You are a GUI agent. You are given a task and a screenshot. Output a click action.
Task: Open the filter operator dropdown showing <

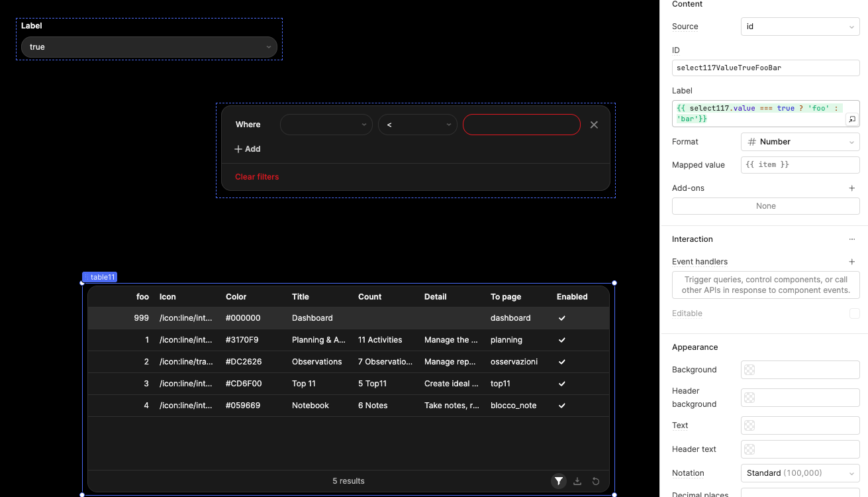click(x=417, y=125)
